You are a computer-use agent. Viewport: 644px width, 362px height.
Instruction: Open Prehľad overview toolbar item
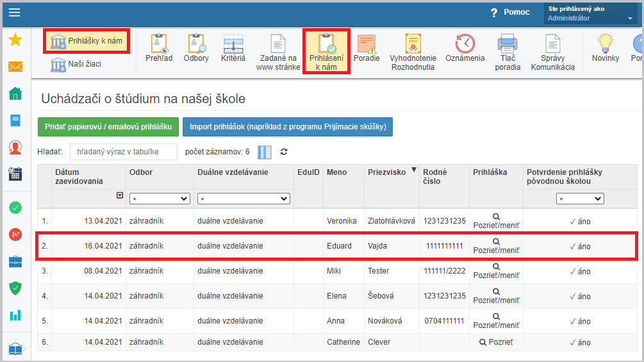[159, 48]
